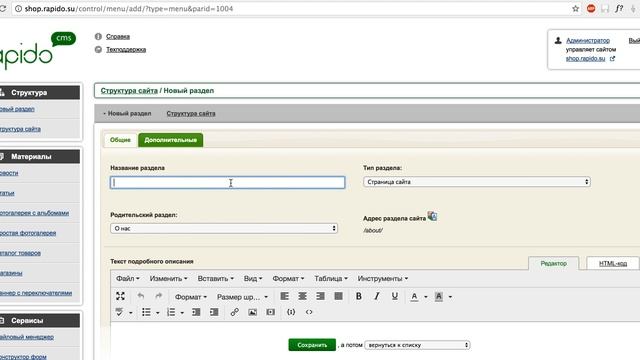This screenshot has width=640, height=360.
Task: Click the redo arrow in editor toolbar
Action: [x=158, y=296]
